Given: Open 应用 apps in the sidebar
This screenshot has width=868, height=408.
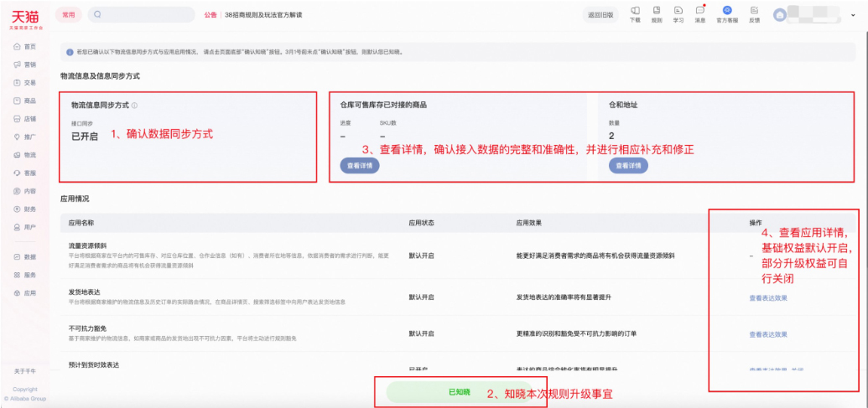Looking at the screenshot, I should click(25, 293).
